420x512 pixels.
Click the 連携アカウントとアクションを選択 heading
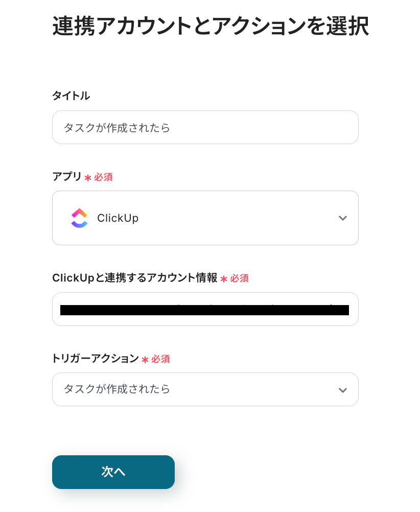[x=210, y=26]
